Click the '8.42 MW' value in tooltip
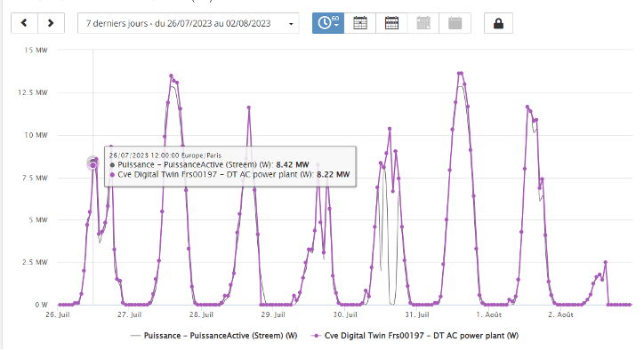 (x=293, y=164)
